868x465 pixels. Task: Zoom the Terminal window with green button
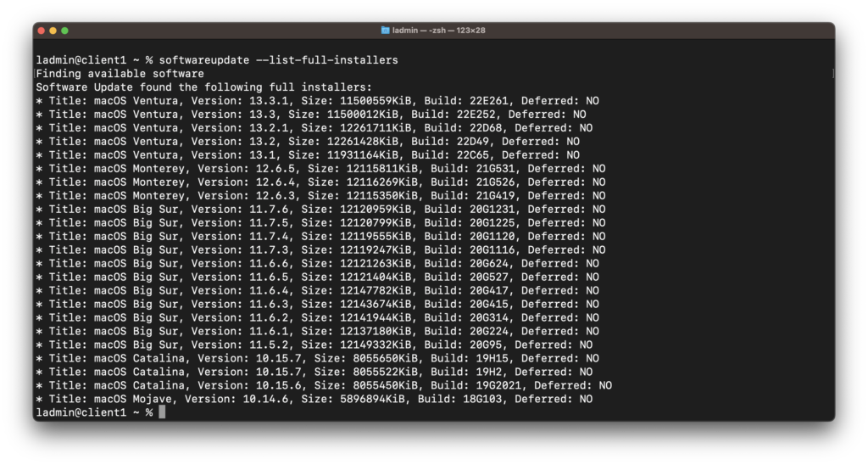(64, 31)
